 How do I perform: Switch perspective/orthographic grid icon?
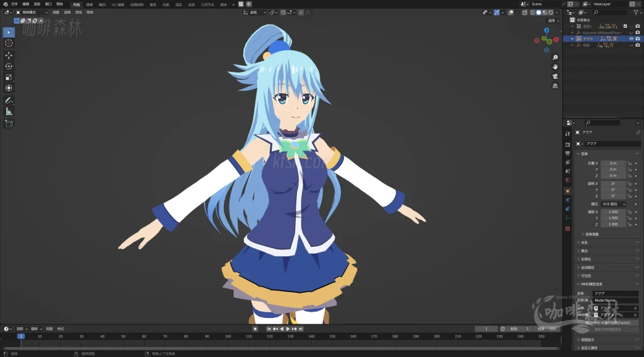(x=555, y=86)
